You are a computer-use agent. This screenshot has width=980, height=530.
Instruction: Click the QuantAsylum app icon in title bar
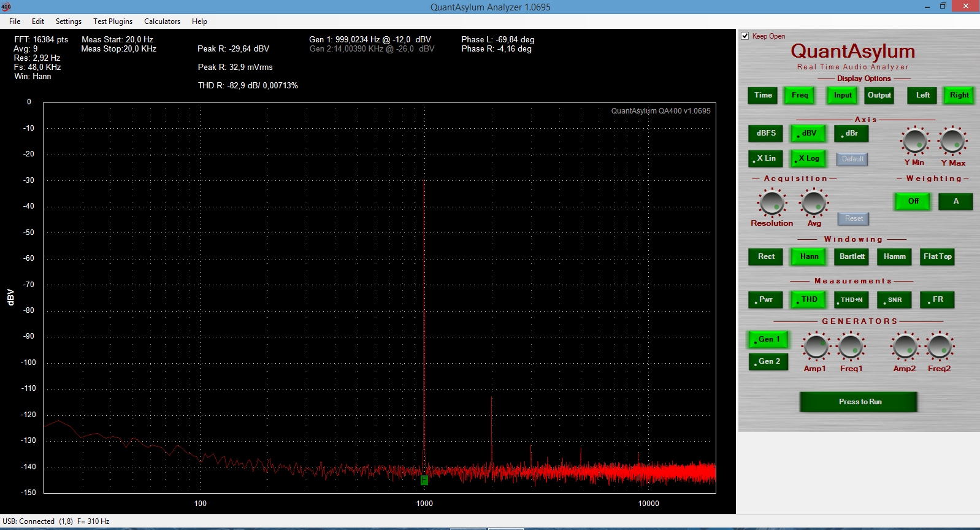click(6, 7)
